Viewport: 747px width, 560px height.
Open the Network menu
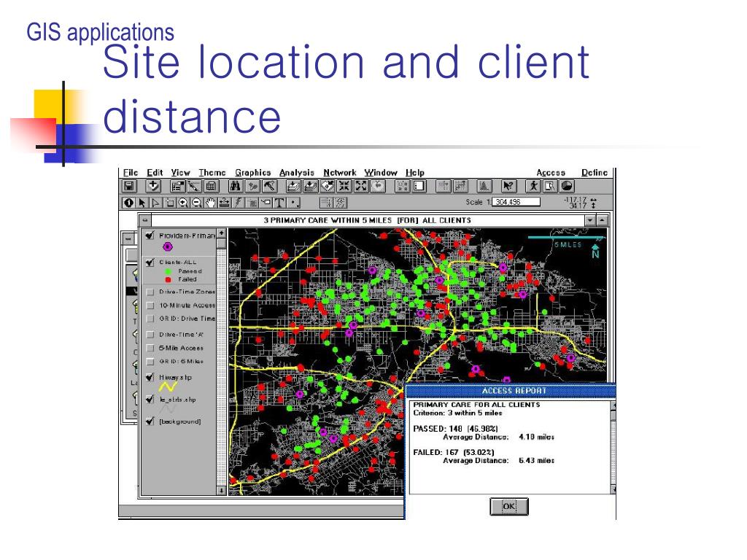340,172
